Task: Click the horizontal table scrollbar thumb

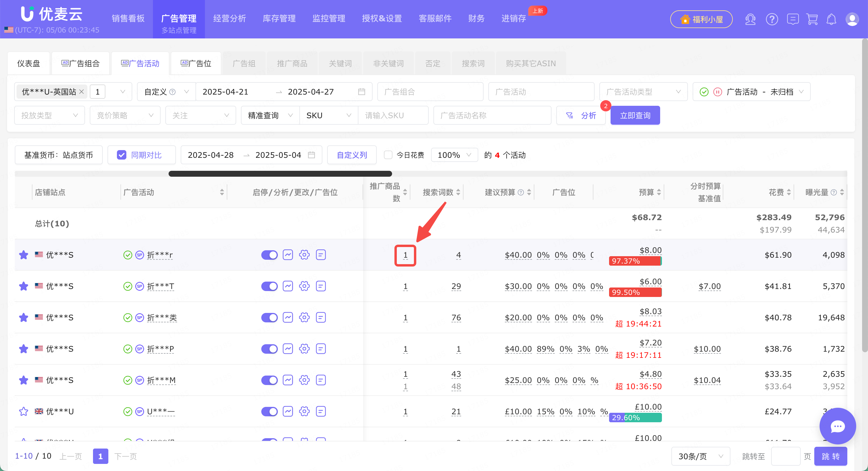Action: (280, 174)
